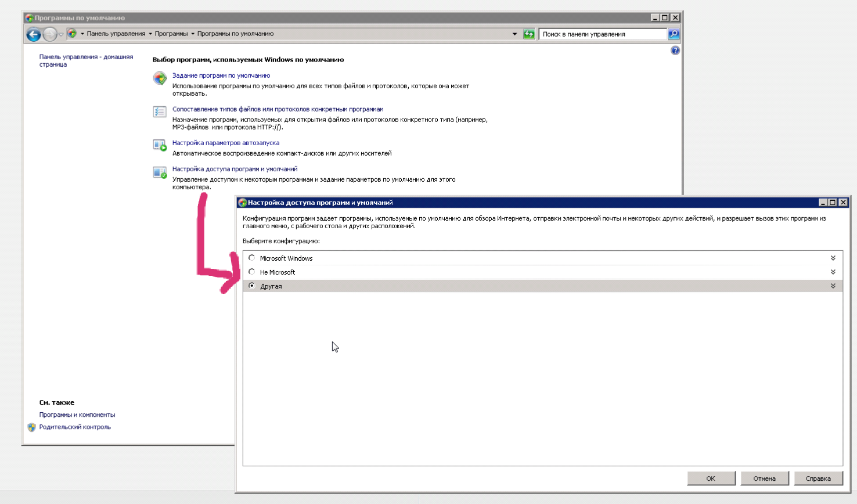Click the 'Справка' button
The height and width of the screenshot is (504, 857).
point(818,478)
